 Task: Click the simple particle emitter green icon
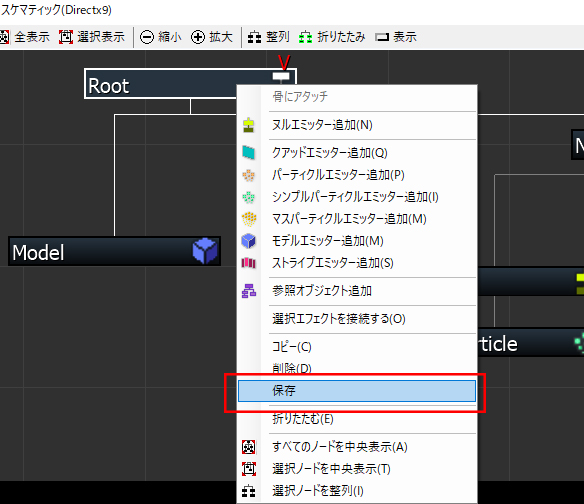(249, 197)
